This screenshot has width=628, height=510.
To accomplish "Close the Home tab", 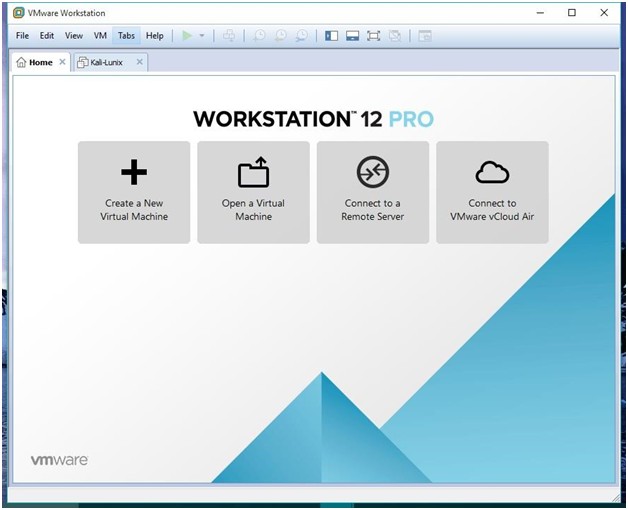I will tap(62, 62).
